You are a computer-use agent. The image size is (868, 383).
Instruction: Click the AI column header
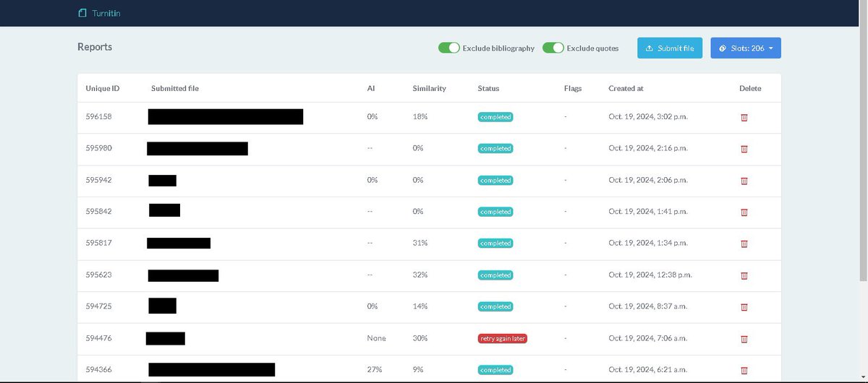point(371,88)
